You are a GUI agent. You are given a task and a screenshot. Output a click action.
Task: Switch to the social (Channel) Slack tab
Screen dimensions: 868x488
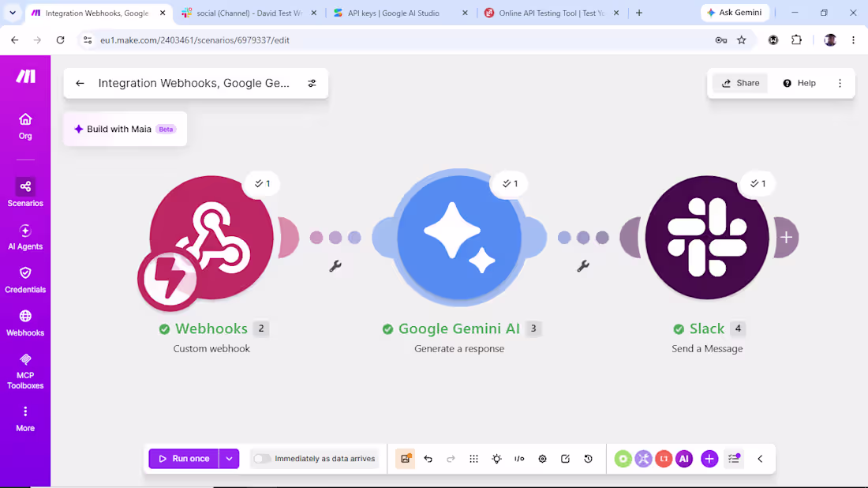(249, 13)
